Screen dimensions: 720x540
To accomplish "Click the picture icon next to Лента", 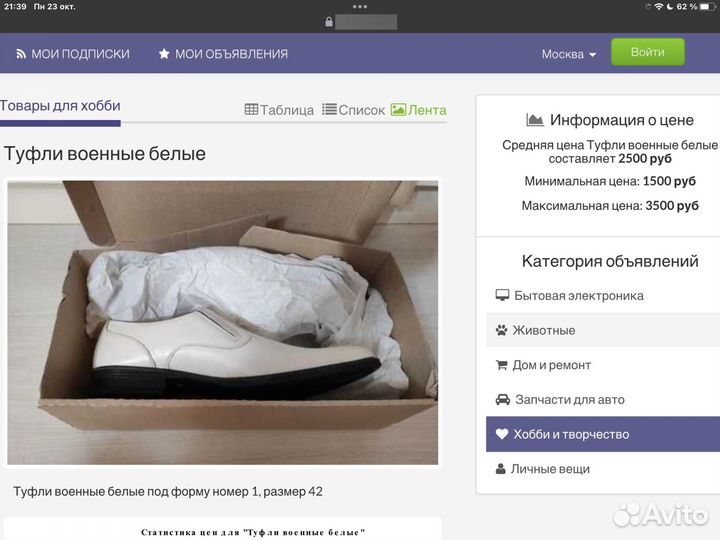I will 398,109.
